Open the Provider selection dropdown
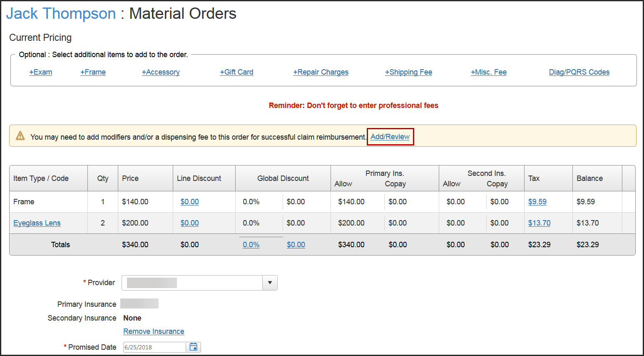The width and height of the screenshot is (644, 356). coord(270,283)
